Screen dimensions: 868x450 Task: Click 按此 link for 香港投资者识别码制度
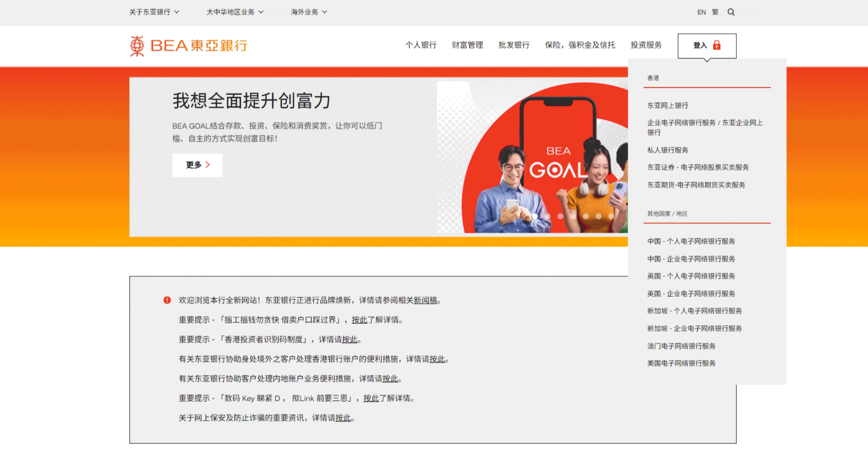pos(350,340)
